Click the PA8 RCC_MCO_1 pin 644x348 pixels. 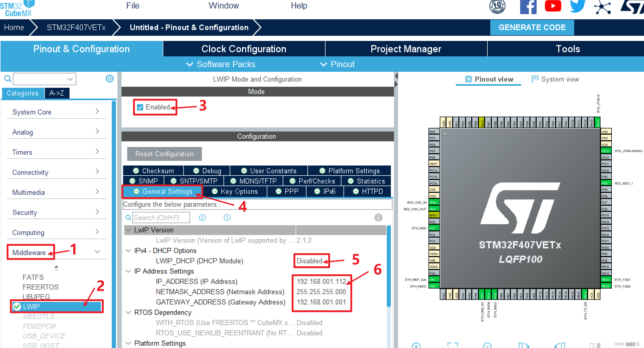(606, 183)
